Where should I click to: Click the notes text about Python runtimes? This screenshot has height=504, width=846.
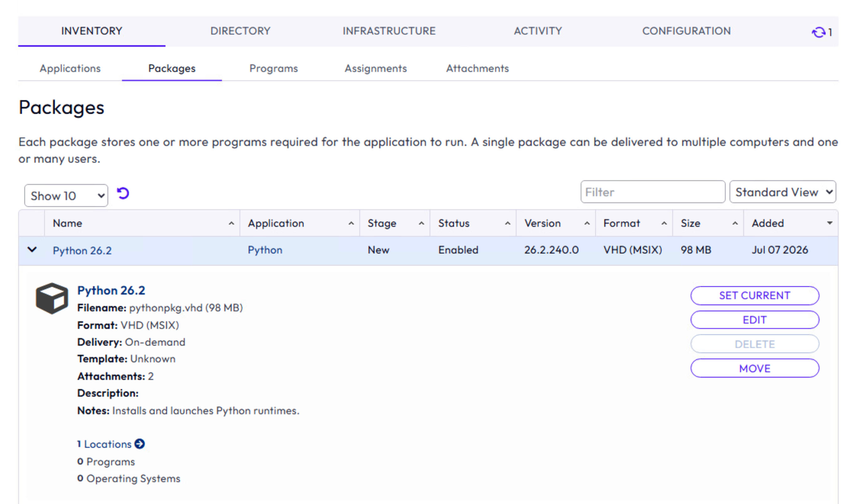pos(206,411)
